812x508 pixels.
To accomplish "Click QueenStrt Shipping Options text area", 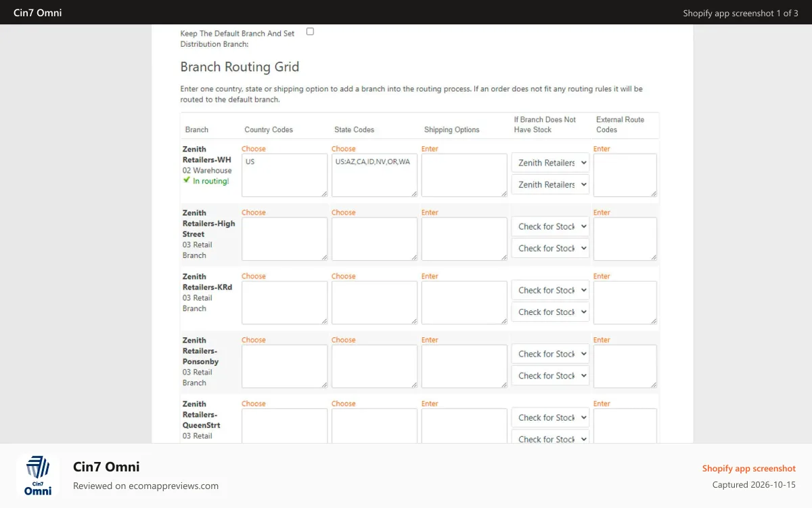I will click(x=464, y=426).
